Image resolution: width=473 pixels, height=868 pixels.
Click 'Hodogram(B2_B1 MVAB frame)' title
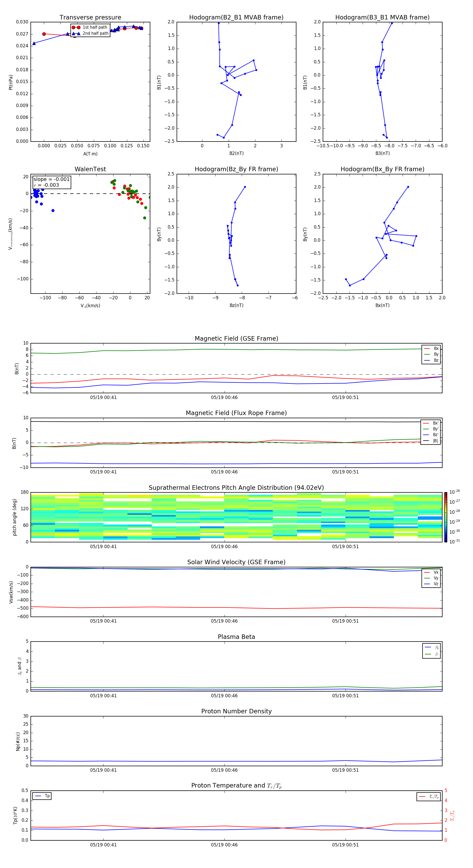(x=236, y=18)
